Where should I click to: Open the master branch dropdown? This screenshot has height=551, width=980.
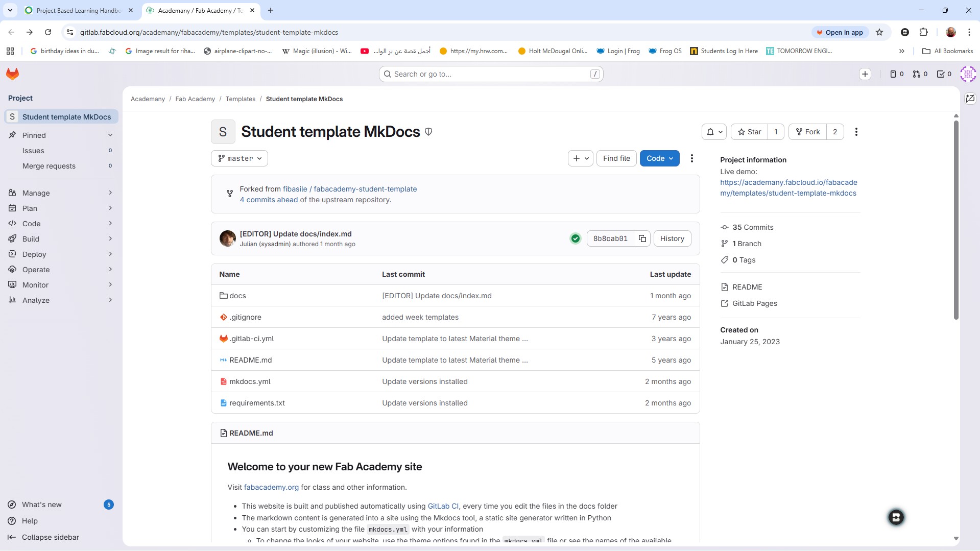click(x=240, y=158)
